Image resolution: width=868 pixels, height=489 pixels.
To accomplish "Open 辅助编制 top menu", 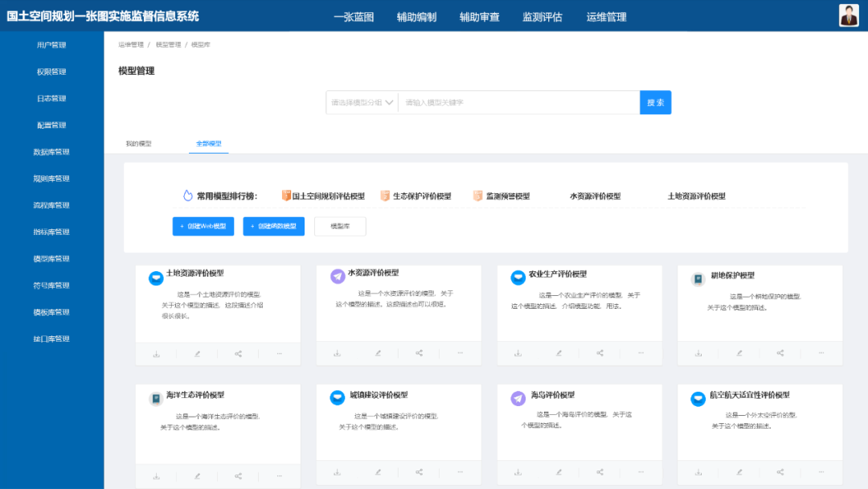I will pyautogui.click(x=417, y=17).
